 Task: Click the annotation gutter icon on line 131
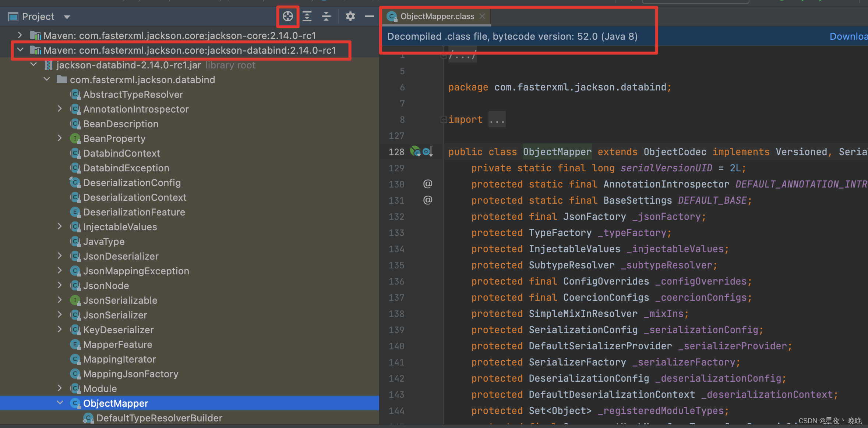click(427, 200)
